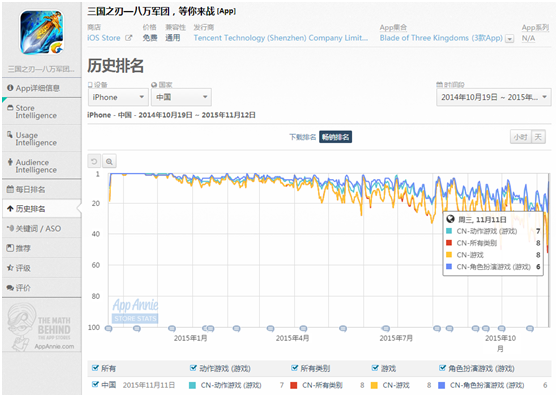
Task: Uncheck 动作游戏 (游戏) checkbox
Action: click(193, 368)
